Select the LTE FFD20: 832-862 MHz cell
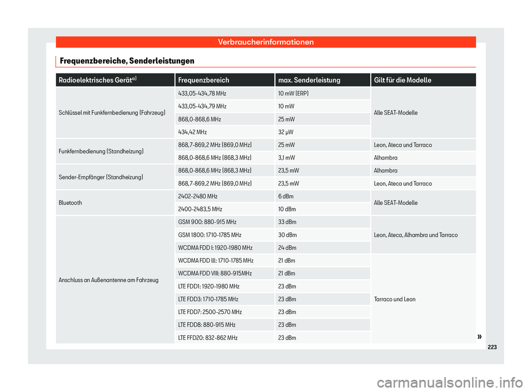532x392 pixels. pos(224,338)
